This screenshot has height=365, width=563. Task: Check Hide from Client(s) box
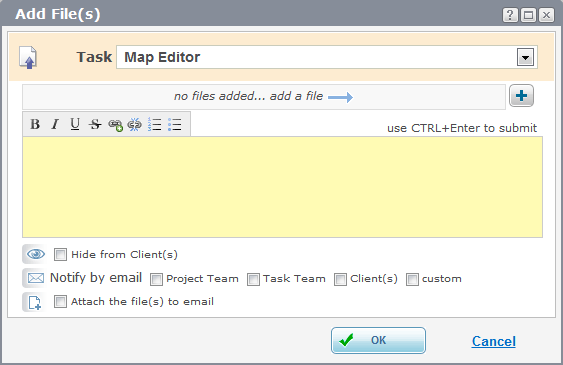(60, 254)
